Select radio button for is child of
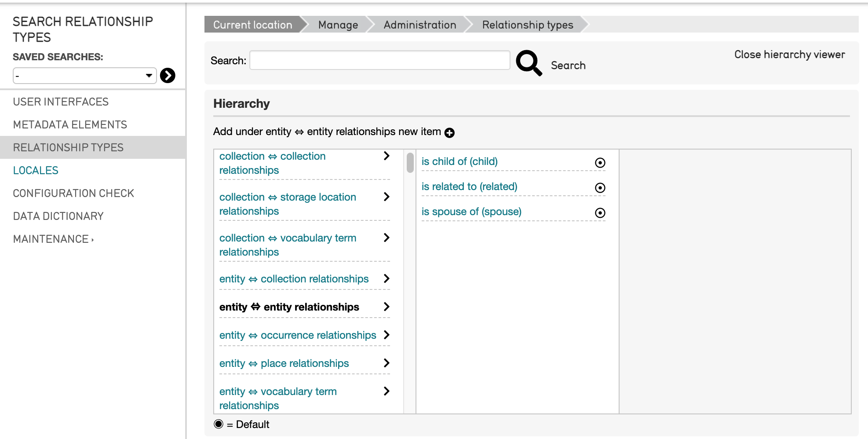 click(x=600, y=163)
